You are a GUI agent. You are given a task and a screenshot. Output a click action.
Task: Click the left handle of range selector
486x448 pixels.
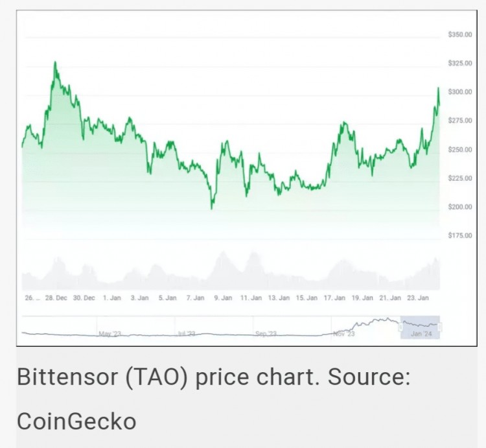[401, 326]
